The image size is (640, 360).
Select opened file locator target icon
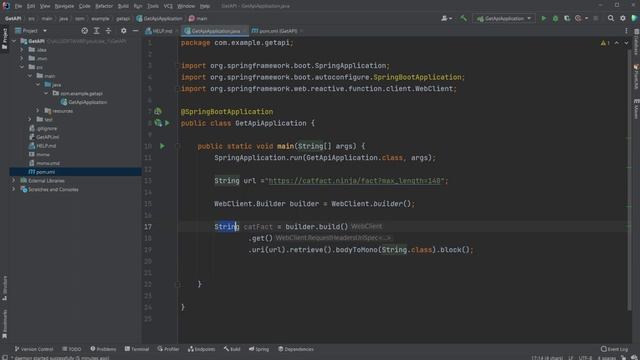pos(84,31)
